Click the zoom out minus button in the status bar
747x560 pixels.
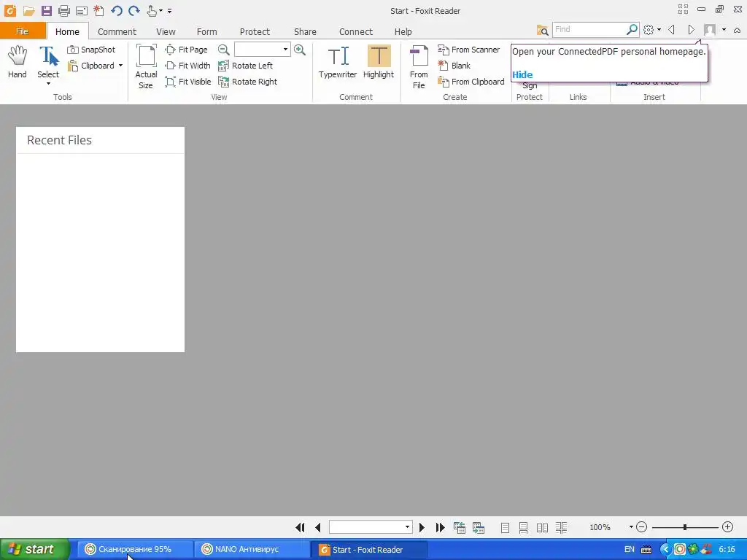click(x=642, y=526)
